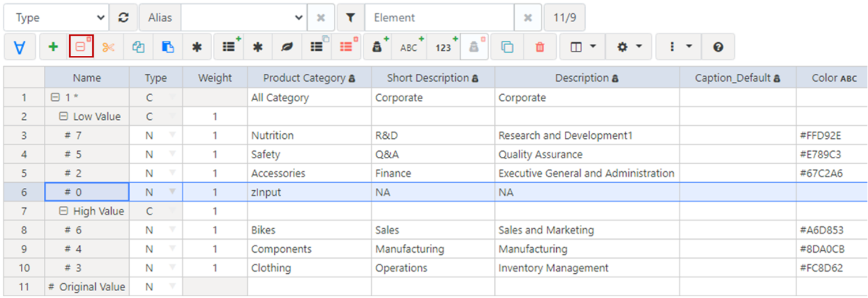Viewport: 868px width, 298px height.
Task: Click the '#FFD92E' color cell
Action: 833,135
